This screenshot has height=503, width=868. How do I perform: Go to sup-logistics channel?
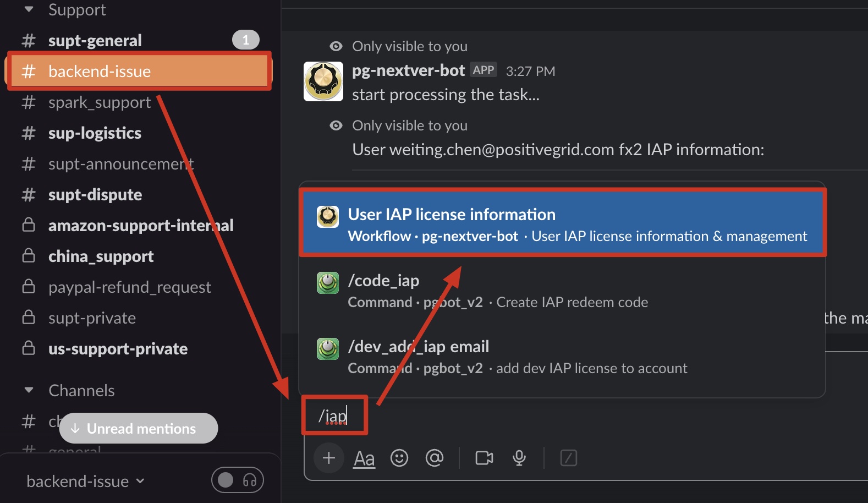pos(95,133)
